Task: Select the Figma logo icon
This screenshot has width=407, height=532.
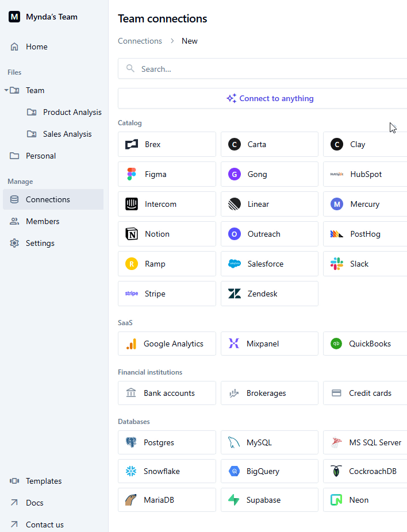Action: pos(132,175)
